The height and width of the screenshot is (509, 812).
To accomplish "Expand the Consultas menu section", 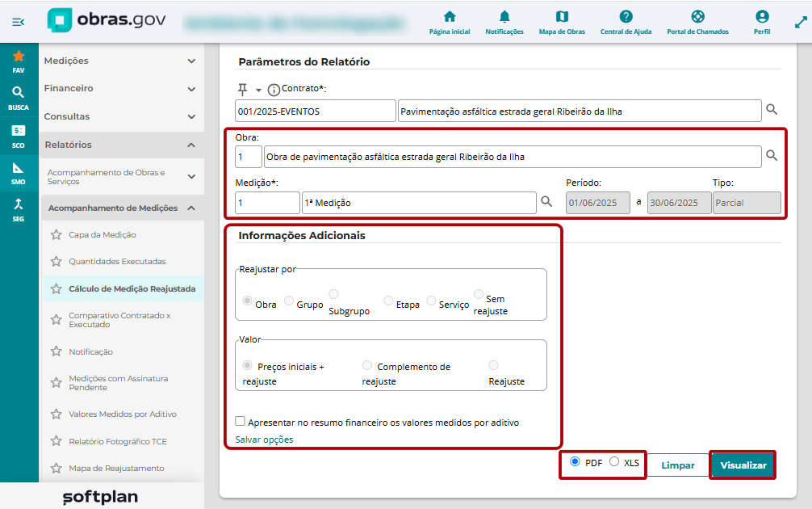I will click(x=122, y=116).
